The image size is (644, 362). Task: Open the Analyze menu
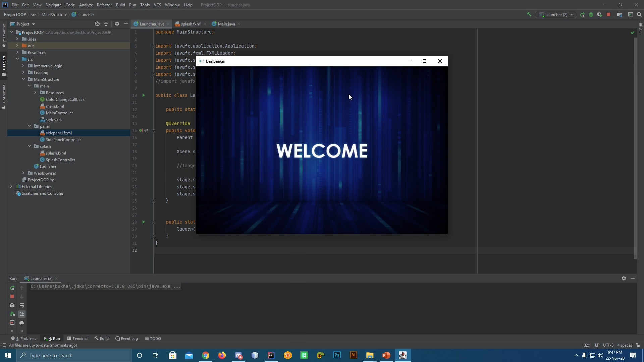pos(86,5)
